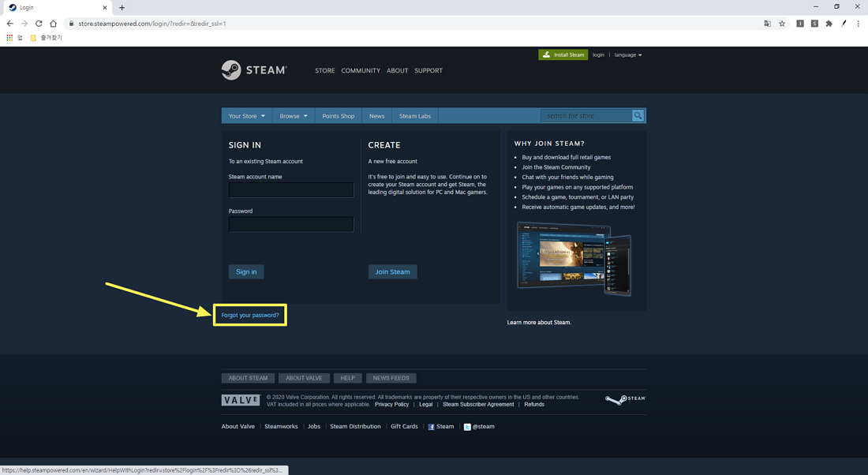Open the language dropdown
Viewport: 868px width, 475px height.
coord(628,54)
